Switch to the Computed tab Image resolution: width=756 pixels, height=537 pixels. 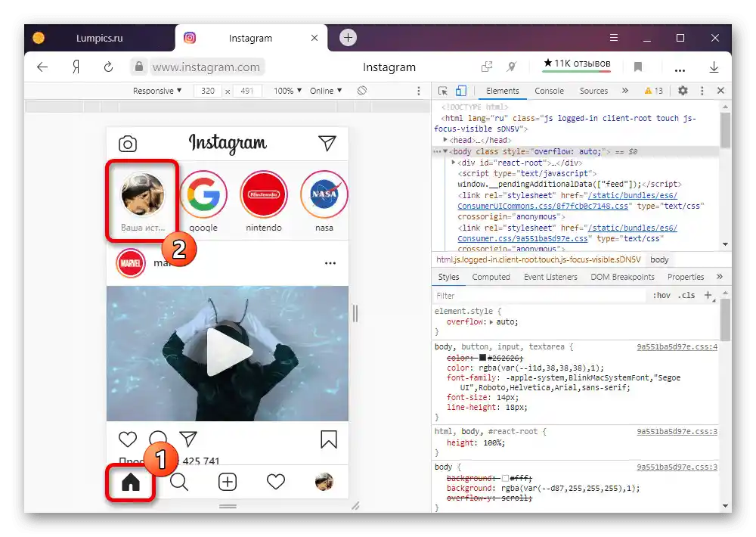click(x=491, y=277)
